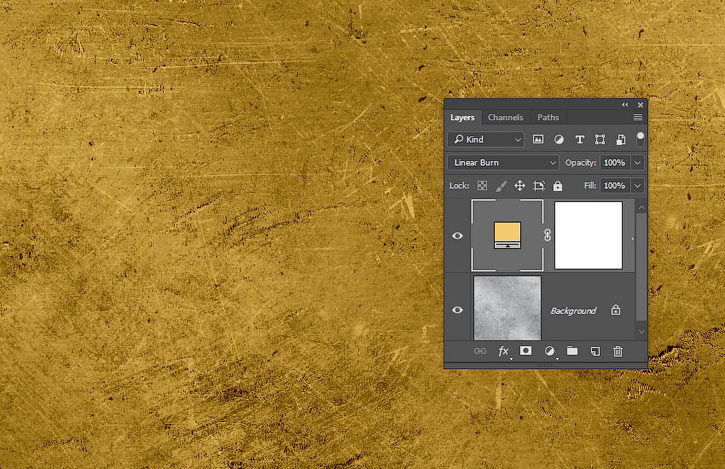Add a layer mask
725x469 pixels.
tap(526, 352)
